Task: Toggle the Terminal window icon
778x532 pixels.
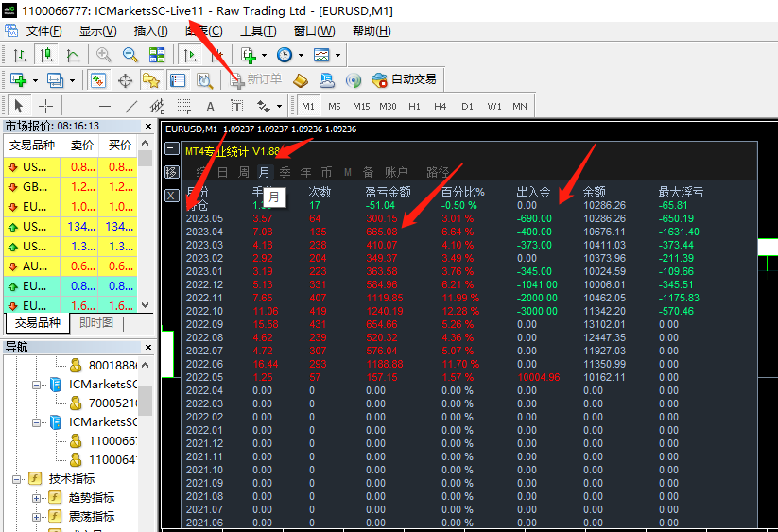Action: [x=178, y=79]
